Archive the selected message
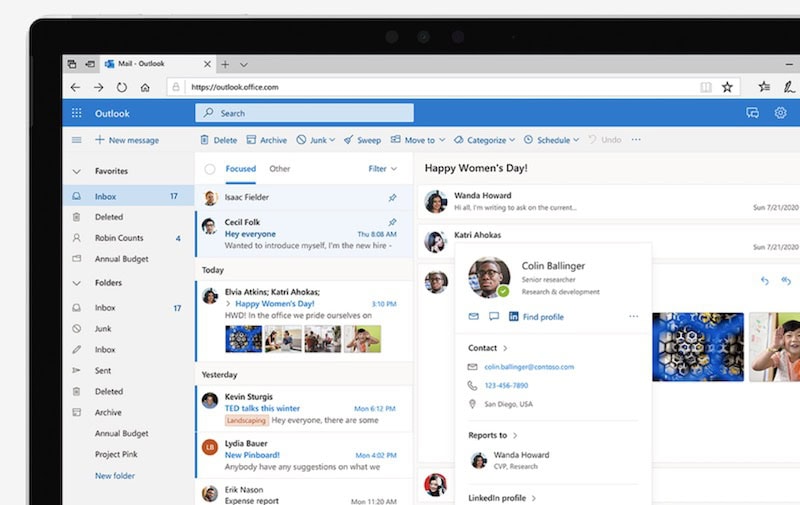Image resolution: width=800 pixels, height=505 pixels. tap(266, 140)
